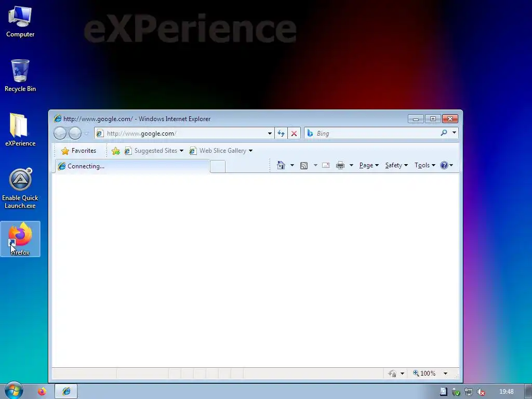Click the Read Mail icon

pos(326,165)
